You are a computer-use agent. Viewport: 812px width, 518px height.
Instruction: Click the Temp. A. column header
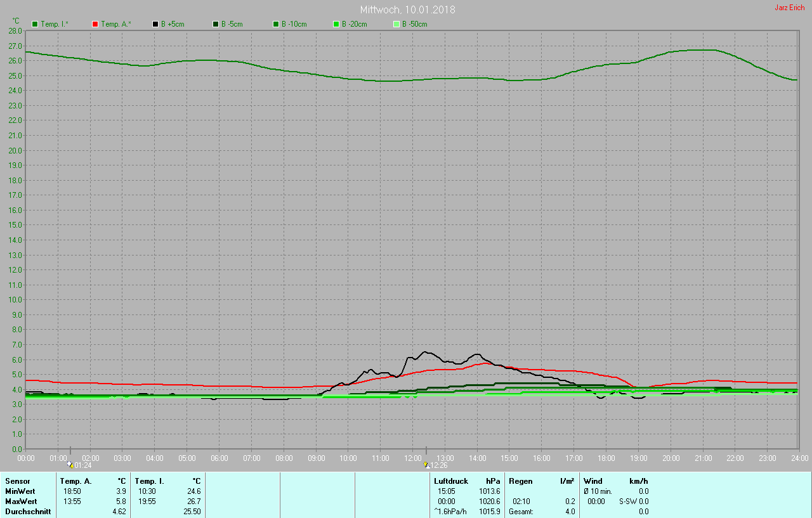[x=75, y=481]
